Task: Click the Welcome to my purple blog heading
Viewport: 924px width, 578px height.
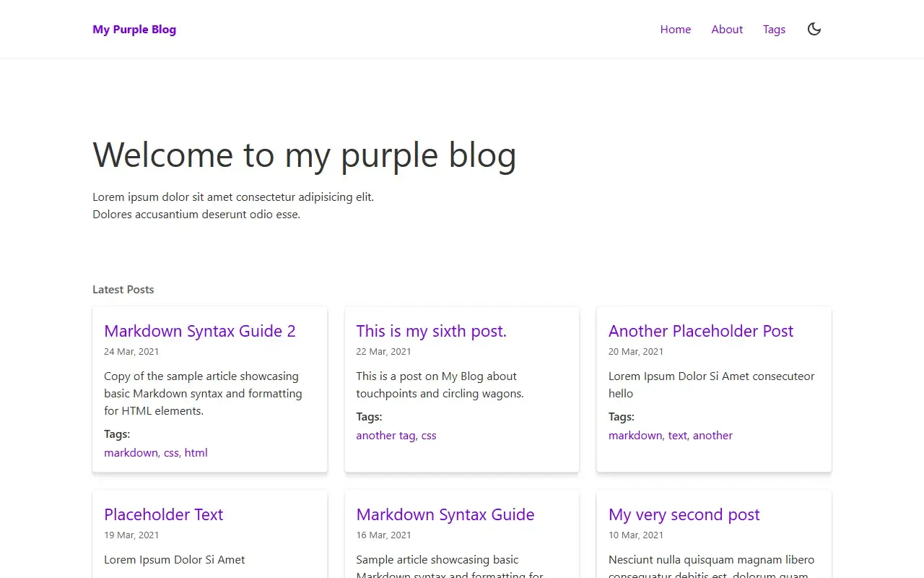Action: click(x=305, y=155)
